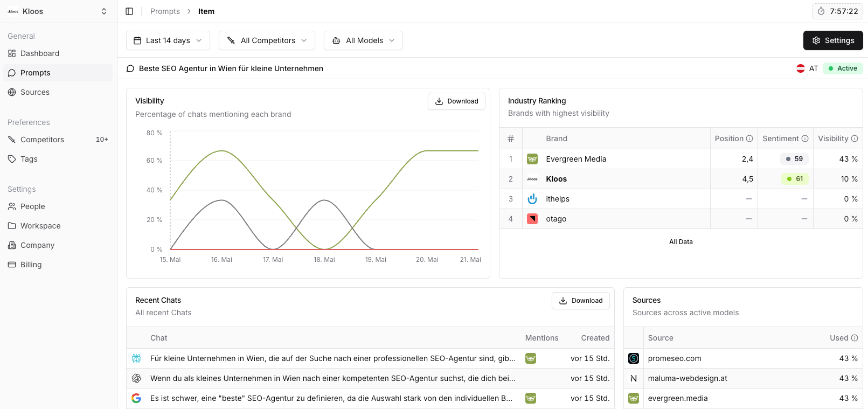The image size is (868, 409).
Task: Open the maluma-webdesign.at source
Action: coord(688,378)
